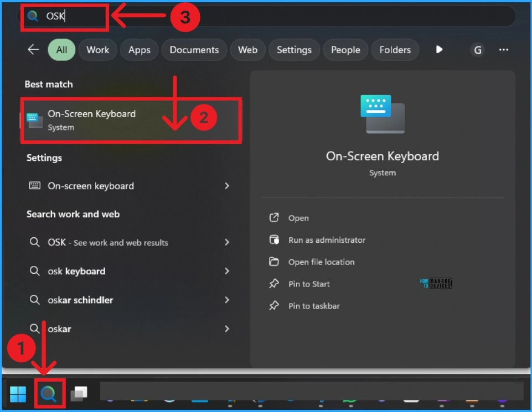Image resolution: width=532 pixels, height=412 pixels.
Task: Click the pin icon beside Pin to Start
Action: [274, 284]
